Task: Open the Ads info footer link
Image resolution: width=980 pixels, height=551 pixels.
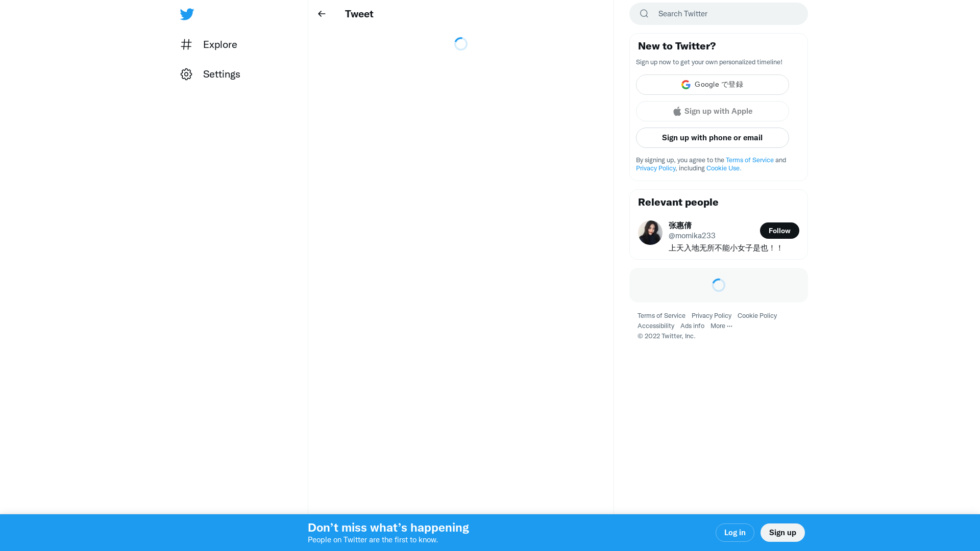Action: click(x=692, y=326)
